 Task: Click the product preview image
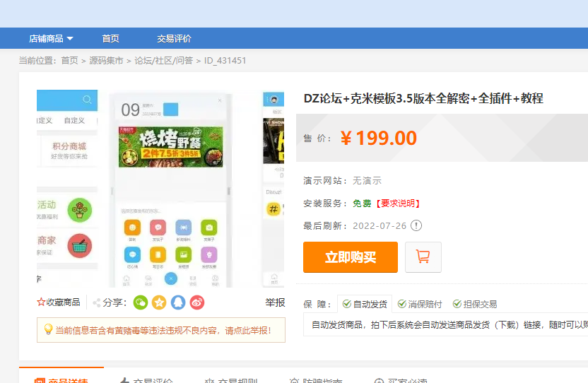[x=170, y=189]
